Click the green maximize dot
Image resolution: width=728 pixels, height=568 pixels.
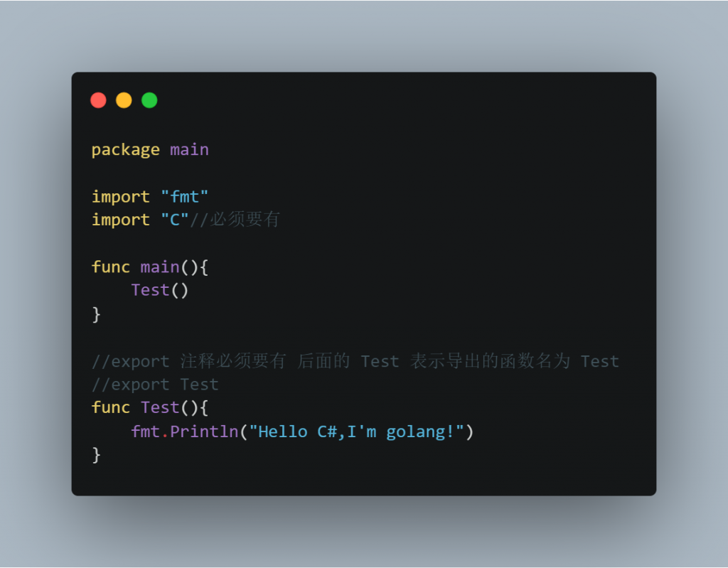[x=149, y=100]
